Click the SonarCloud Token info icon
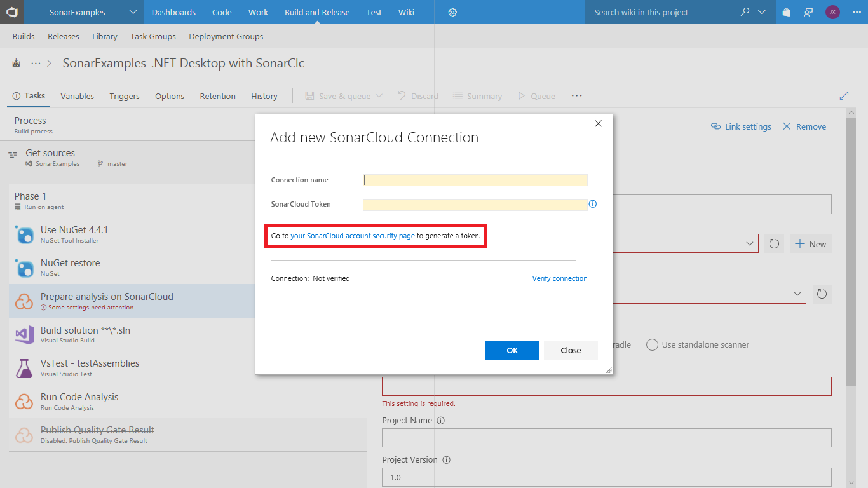Viewport: 868px width, 488px height. (593, 204)
